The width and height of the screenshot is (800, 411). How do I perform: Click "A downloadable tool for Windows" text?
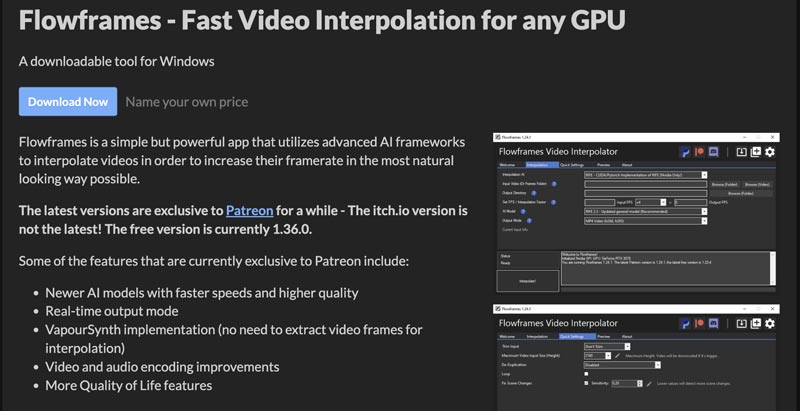click(x=117, y=62)
